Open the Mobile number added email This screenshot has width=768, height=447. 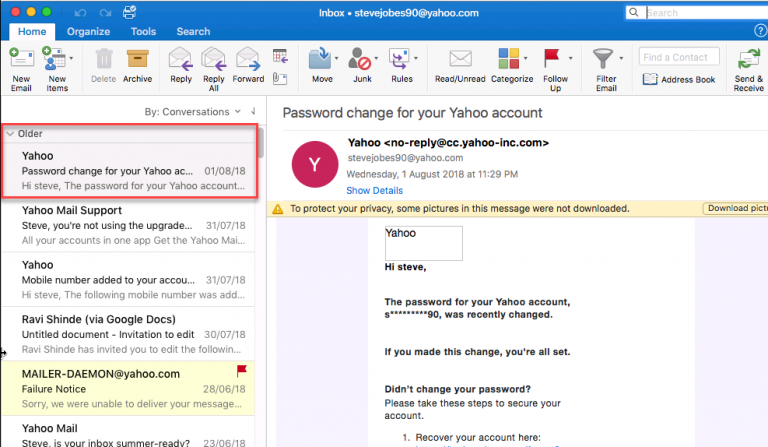pyautogui.click(x=128, y=280)
